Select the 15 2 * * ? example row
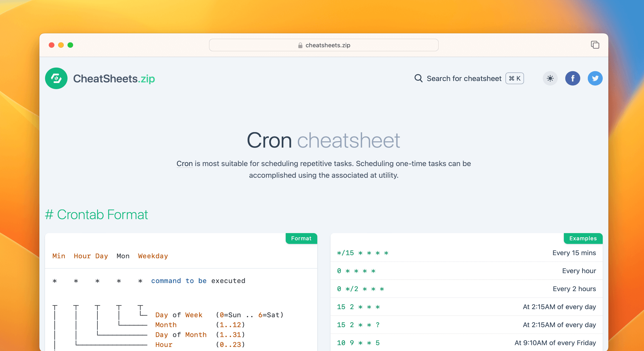Screen dimensions: 644x351 point(358,325)
